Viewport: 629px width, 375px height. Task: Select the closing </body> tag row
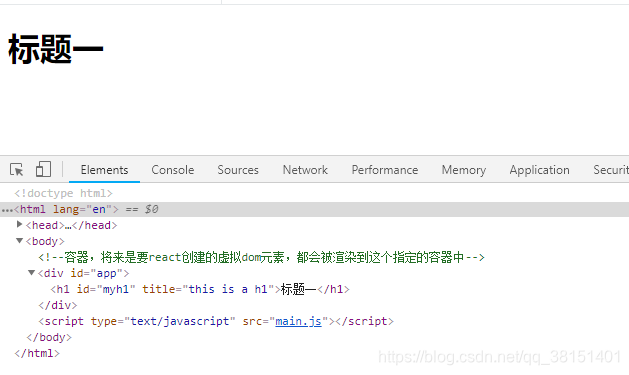(49, 337)
